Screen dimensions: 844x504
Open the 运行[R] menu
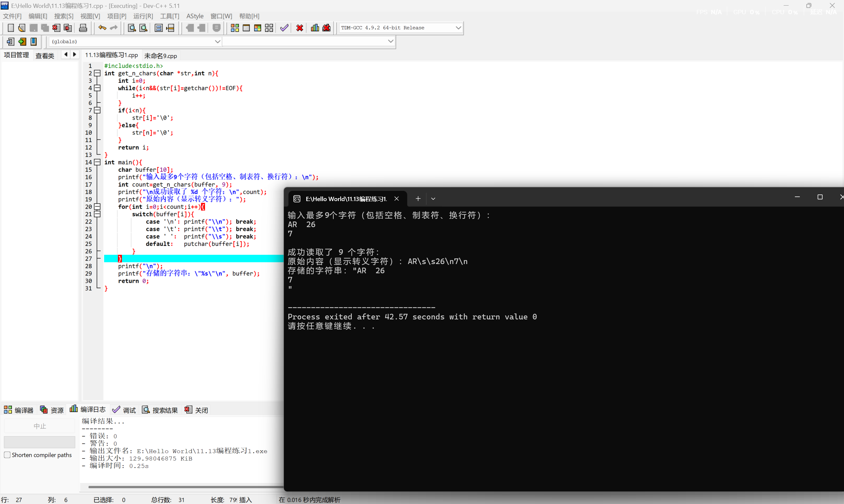143,16
